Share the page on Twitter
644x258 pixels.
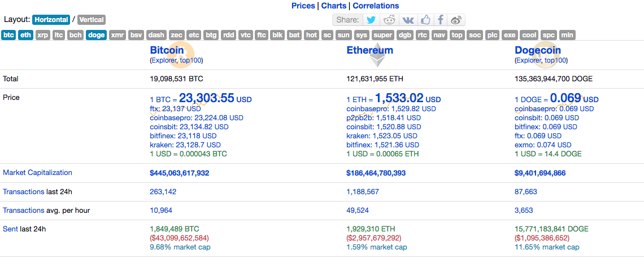pos(371,20)
